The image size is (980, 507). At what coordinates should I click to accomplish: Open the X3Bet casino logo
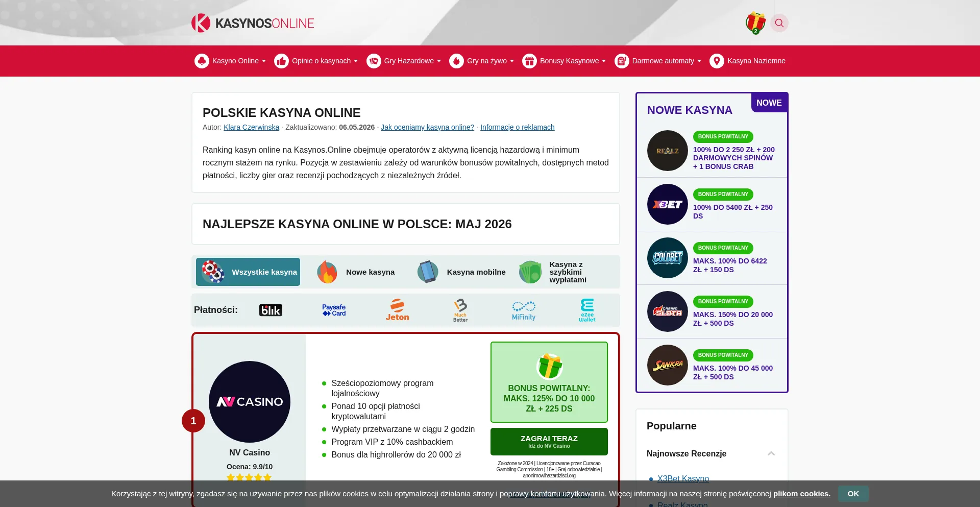(668, 204)
